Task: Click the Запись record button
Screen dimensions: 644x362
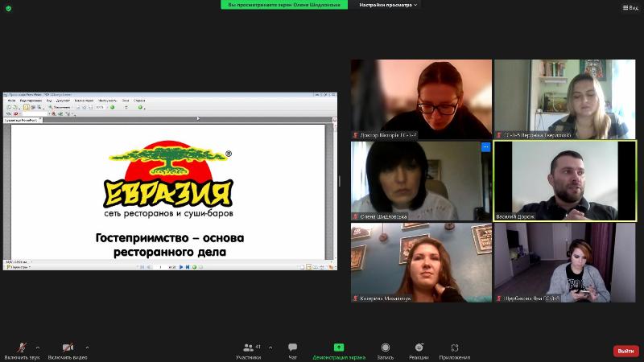Action: 386,352
